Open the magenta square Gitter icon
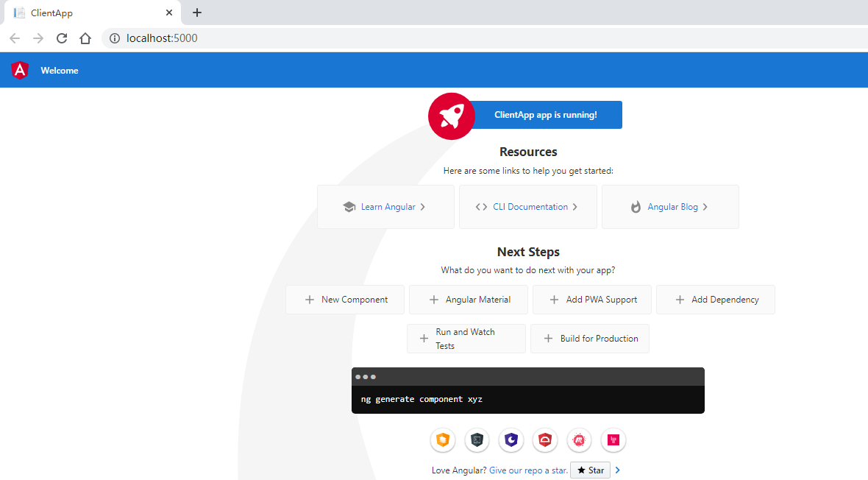Image resolution: width=868 pixels, height=480 pixels. [613, 440]
